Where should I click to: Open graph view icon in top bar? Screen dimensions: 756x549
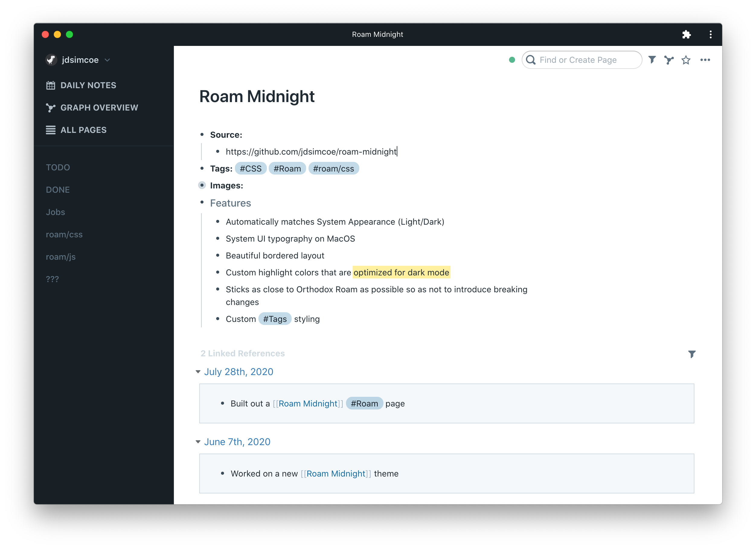pyautogui.click(x=669, y=60)
